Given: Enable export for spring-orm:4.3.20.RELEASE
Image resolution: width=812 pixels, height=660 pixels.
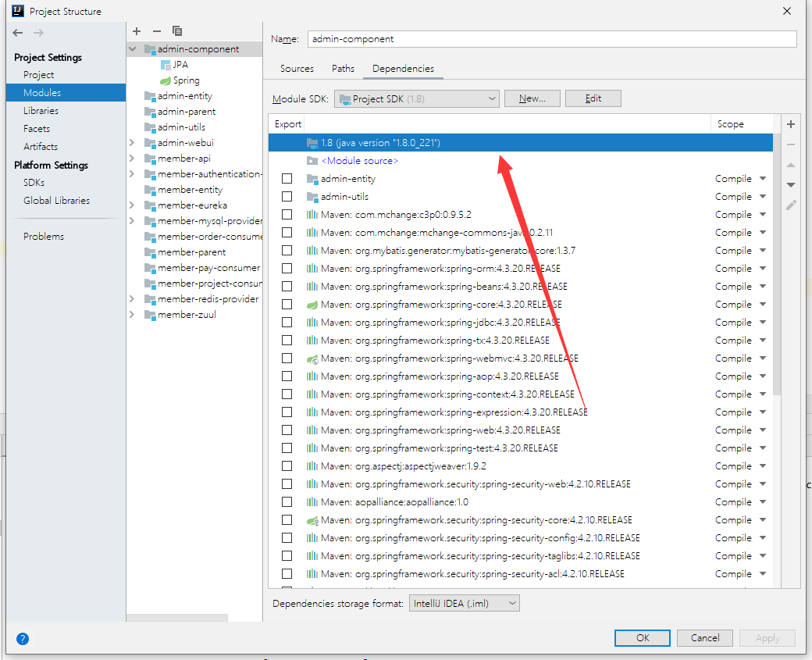Looking at the screenshot, I should tap(287, 269).
